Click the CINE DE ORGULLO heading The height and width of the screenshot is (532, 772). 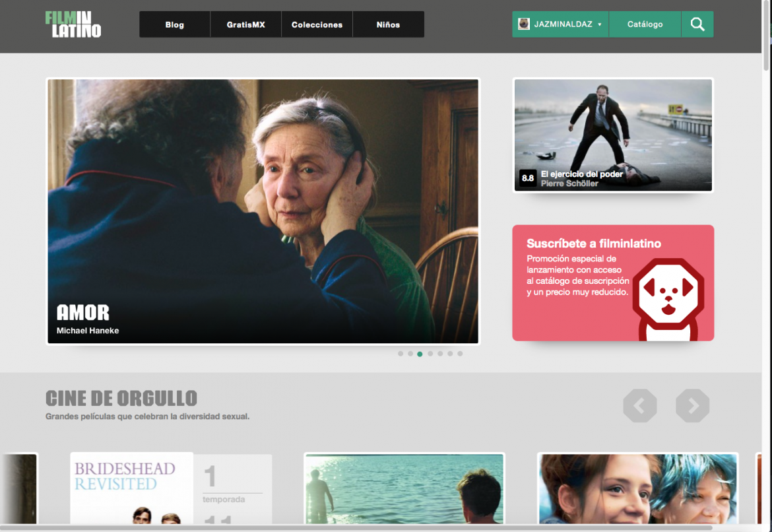point(121,399)
